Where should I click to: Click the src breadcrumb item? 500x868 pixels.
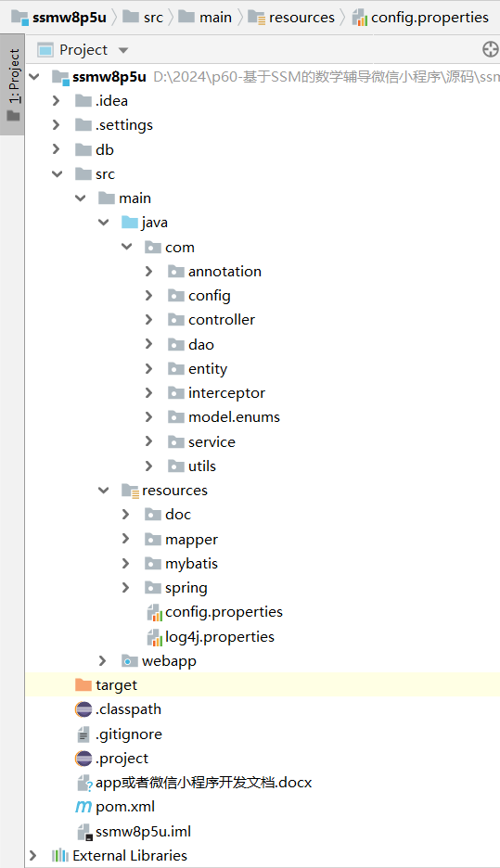pyautogui.click(x=143, y=18)
